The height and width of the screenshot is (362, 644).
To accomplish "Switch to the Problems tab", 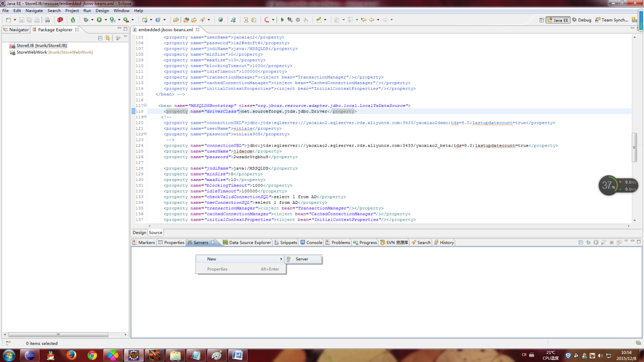I will (337, 242).
